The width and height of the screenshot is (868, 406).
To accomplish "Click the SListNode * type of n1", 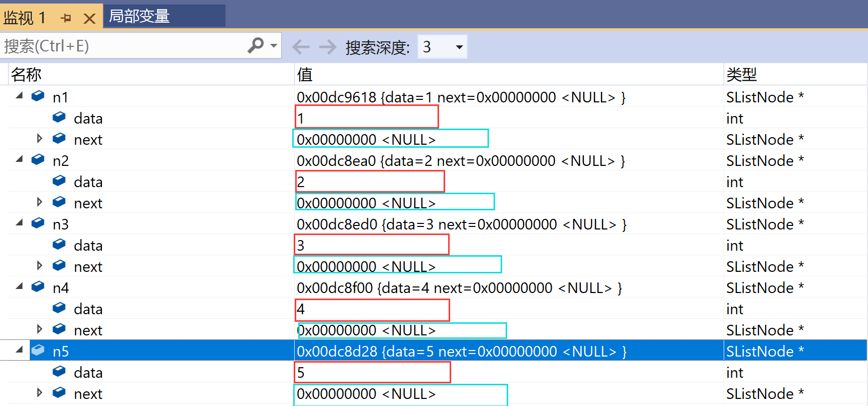I will [x=765, y=97].
